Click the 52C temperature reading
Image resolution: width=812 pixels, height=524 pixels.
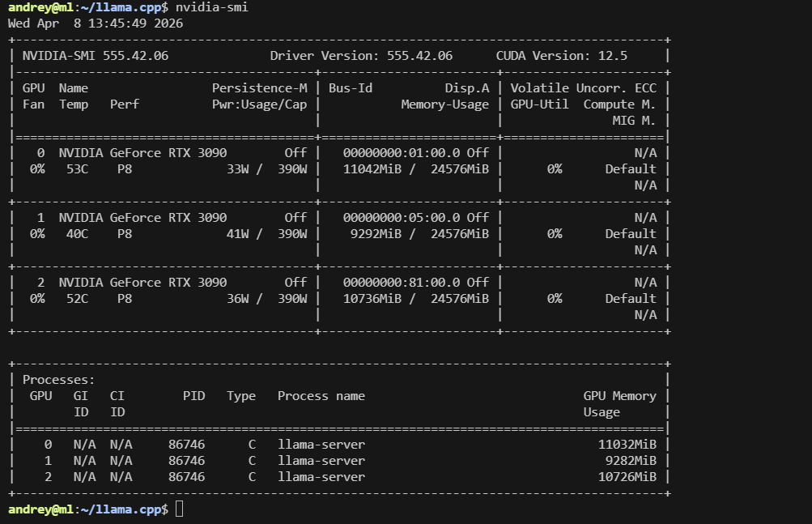tap(77, 299)
